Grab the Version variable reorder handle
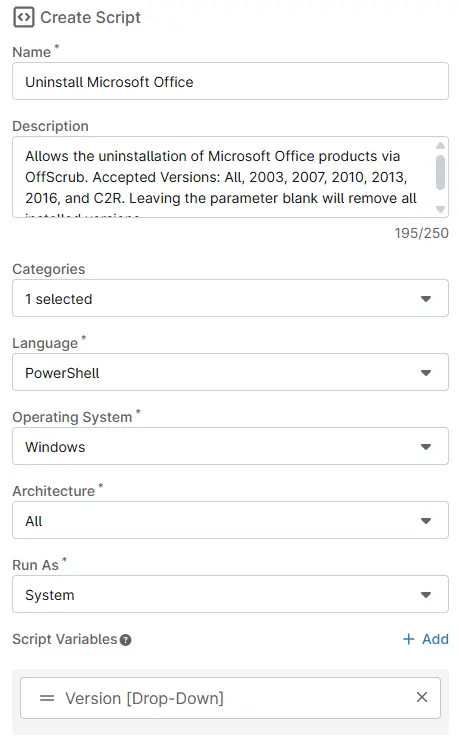The image size is (458, 756). [x=47, y=698]
